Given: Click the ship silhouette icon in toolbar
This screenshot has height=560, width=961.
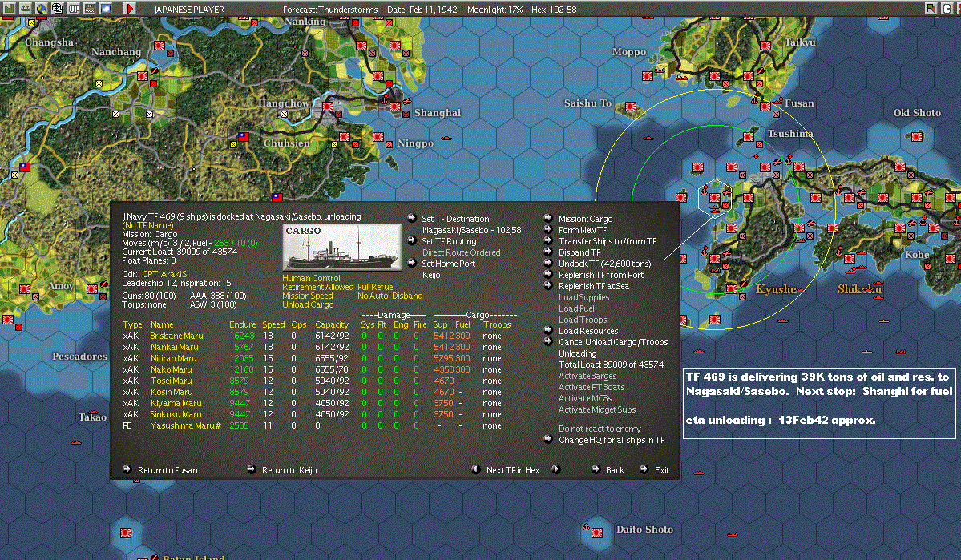Looking at the screenshot, I should coord(26,8).
